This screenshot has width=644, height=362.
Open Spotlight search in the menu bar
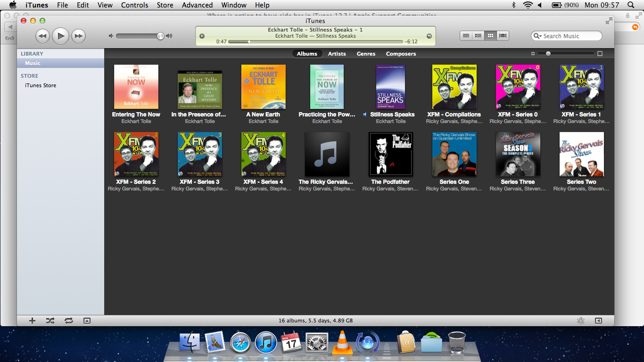click(631, 5)
